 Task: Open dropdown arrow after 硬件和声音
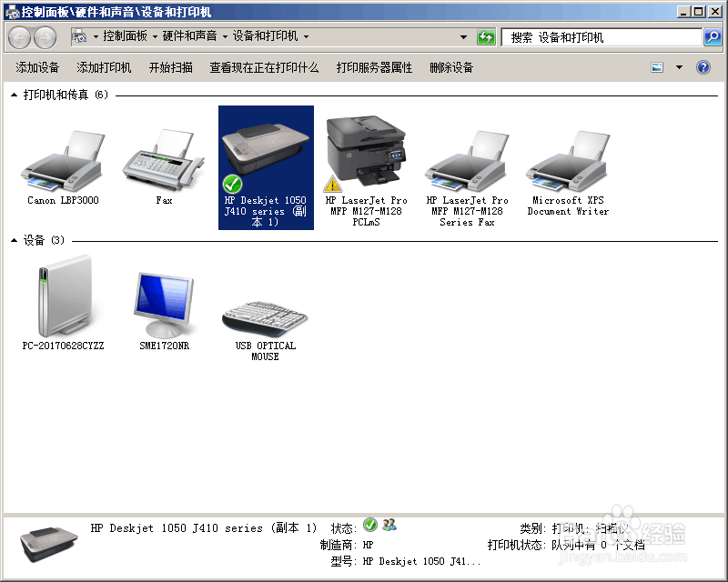[x=225, y=36]
